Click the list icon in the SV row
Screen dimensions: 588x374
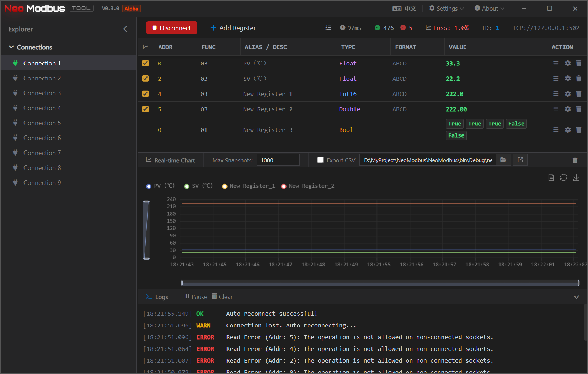[556, 79]
